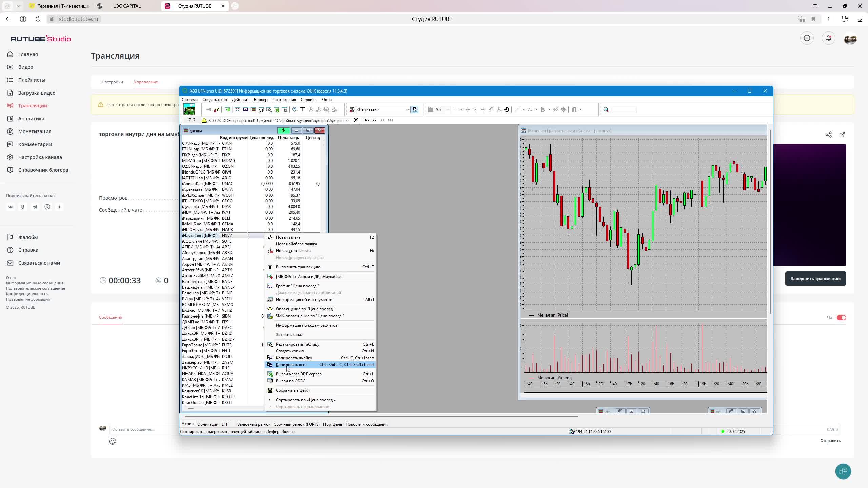Click the zoom in magnifier on chart toolbar
The image size is (868, 488).
475,109
